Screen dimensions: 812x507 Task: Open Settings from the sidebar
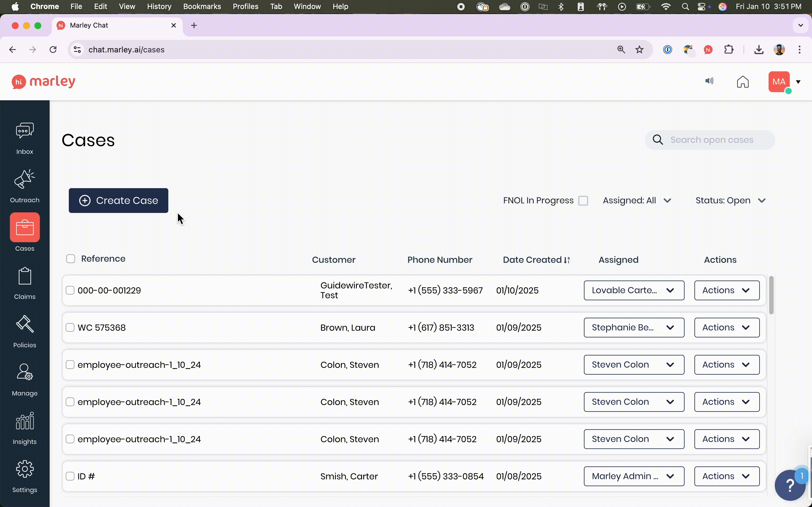24,477
